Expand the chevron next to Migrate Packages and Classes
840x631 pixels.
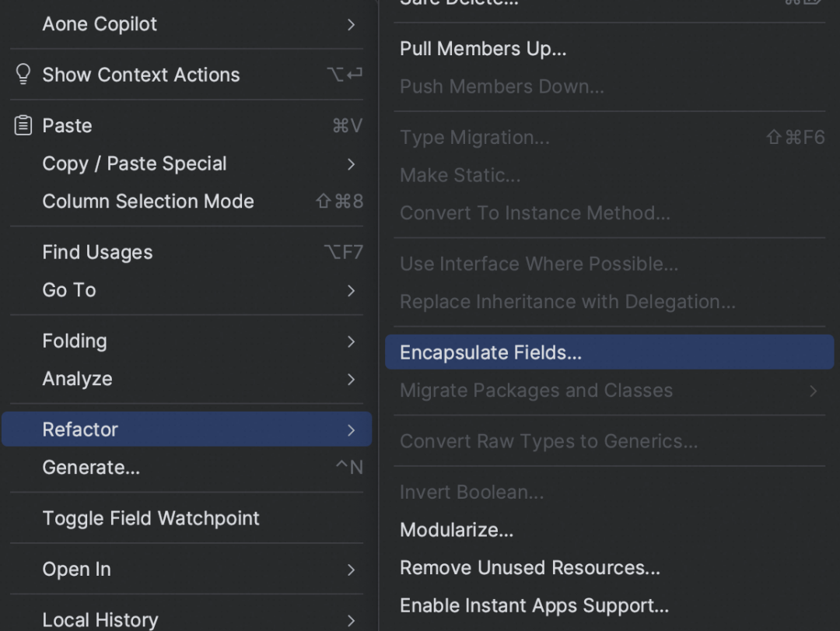point(814,391)
